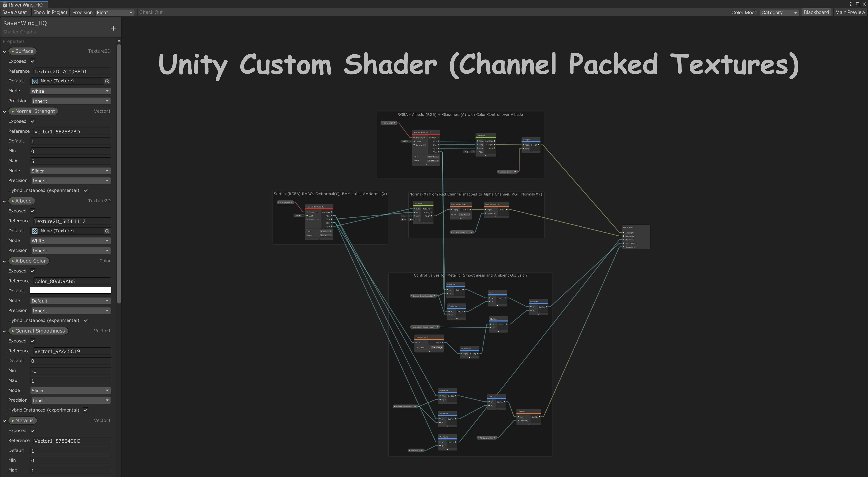Toggle Hybrid Instanced for Normal Strenght
The image size is (868, 477).
tap(86, 191)
